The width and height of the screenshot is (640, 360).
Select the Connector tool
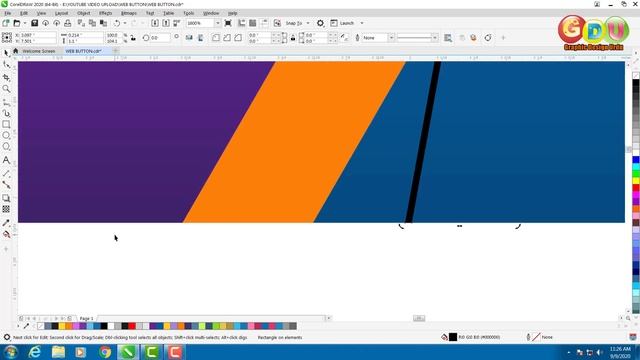click(6, 184)
